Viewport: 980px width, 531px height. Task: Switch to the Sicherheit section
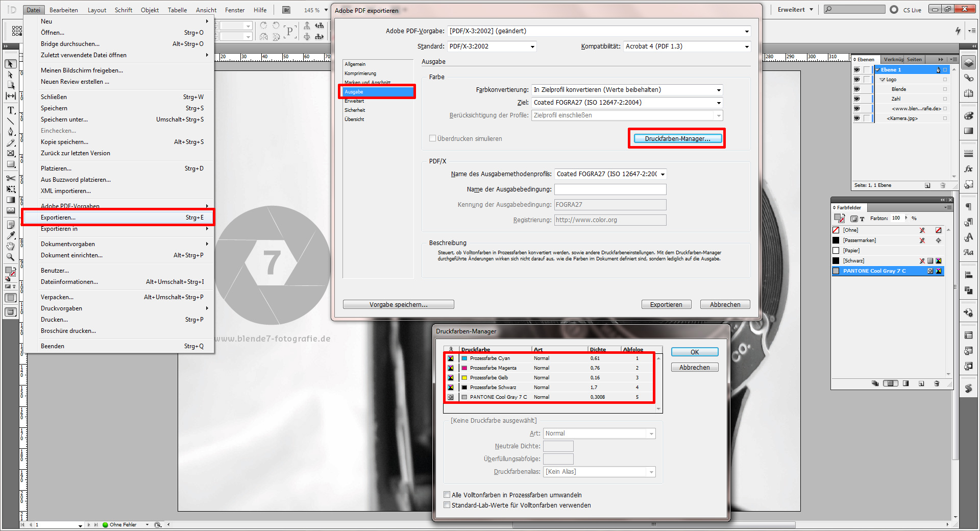(x=355, y=110)
